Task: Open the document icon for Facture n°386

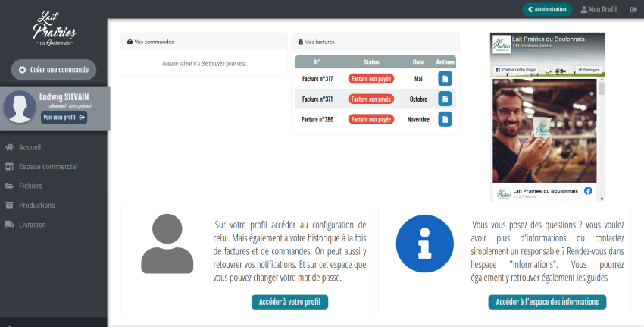Action: click(445, 119)
